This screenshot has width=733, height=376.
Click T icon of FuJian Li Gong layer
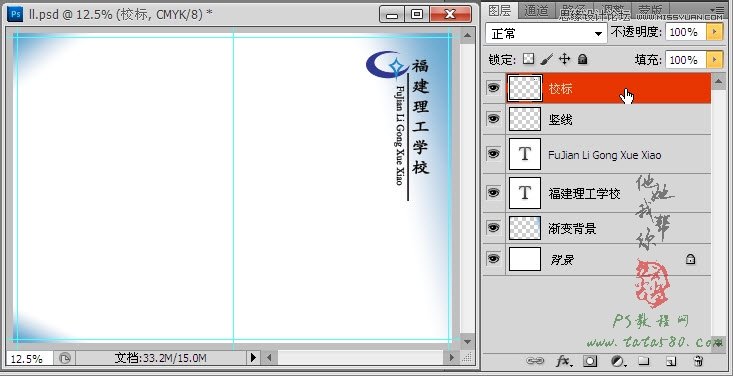tap(525, 154)
